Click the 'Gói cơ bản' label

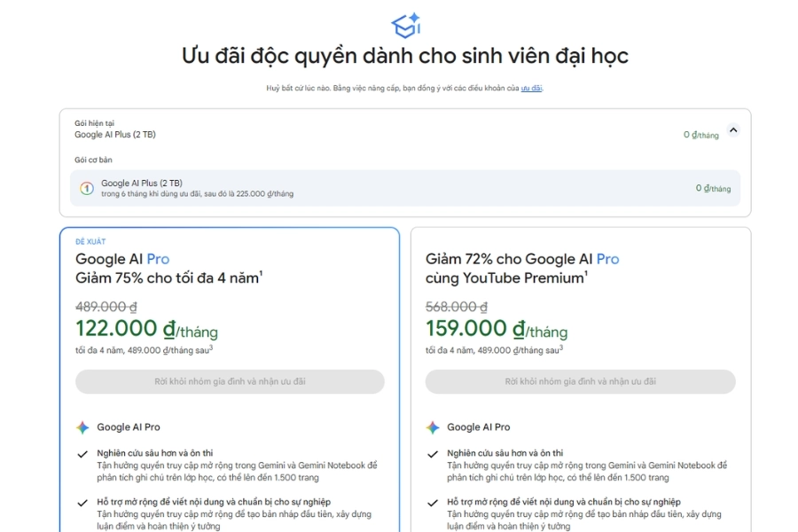pyautogui.click(x=93, y=160)
